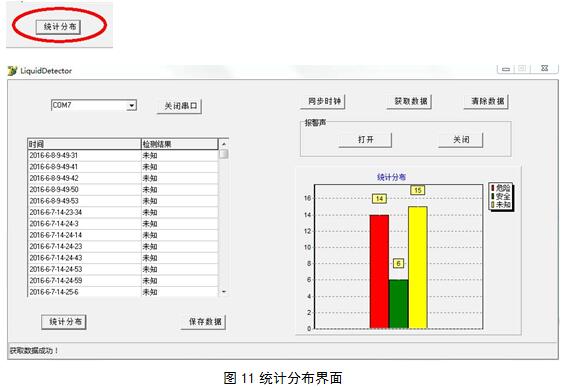The image size is (564, 387).
Task: Click the 时间 column header
Action: [84, 144]
